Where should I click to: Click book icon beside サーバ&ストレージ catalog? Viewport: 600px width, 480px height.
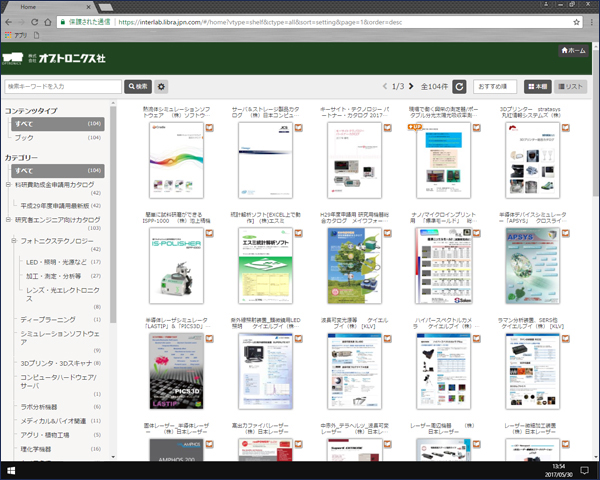pos(298,127)
